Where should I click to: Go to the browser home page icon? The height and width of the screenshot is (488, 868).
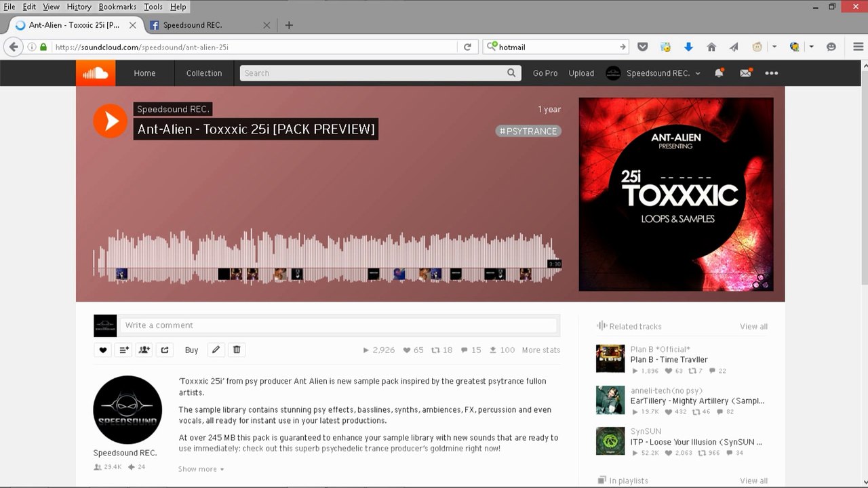(711, 47)
